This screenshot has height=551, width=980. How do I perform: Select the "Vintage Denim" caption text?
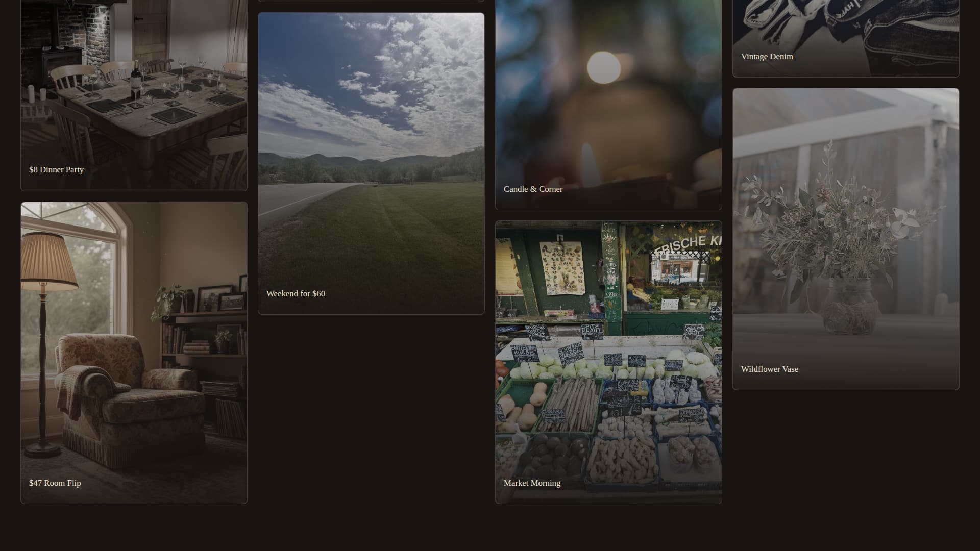pos(767,56)
